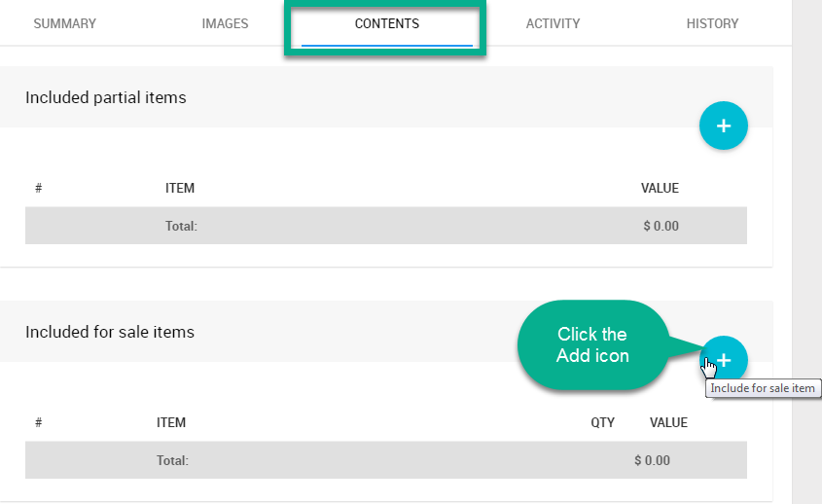Screen dimensions: 822x504
Task: Switch to the Summary tab
Action: click(x=64, y=23)
